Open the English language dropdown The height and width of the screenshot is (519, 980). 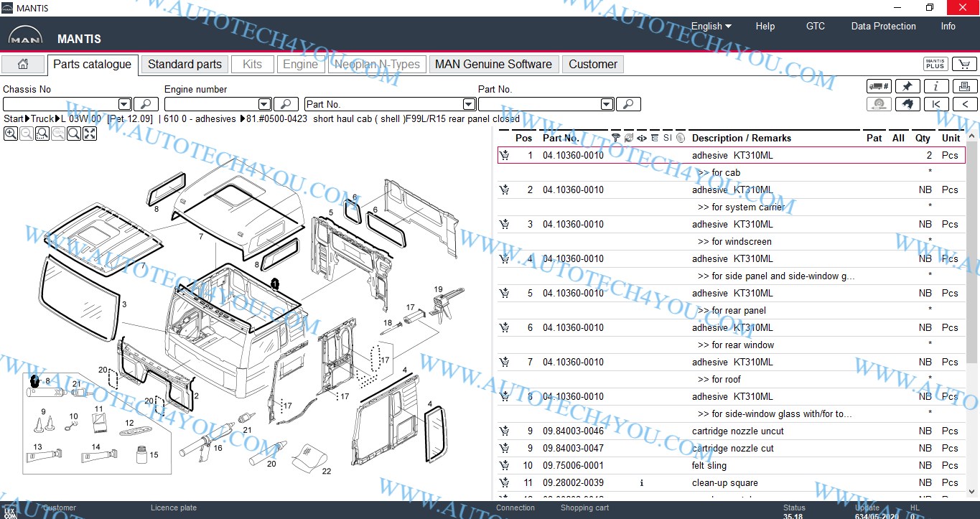711,26
